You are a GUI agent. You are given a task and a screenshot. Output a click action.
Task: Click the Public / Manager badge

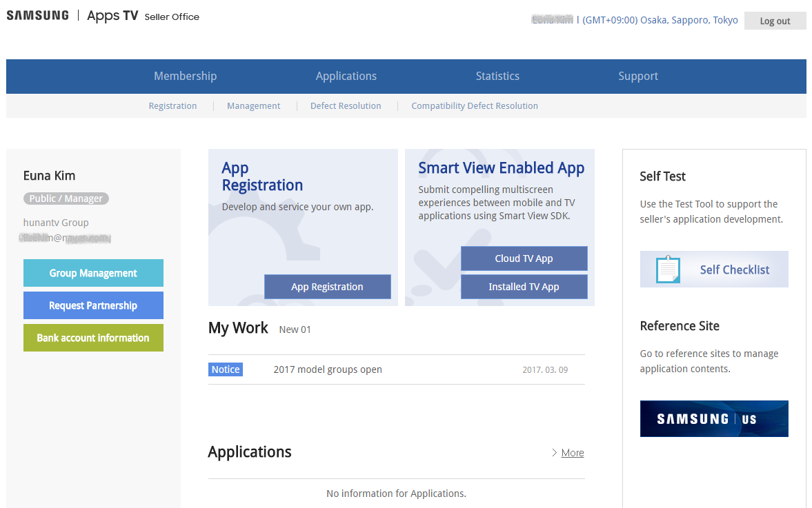click(66, 199)
